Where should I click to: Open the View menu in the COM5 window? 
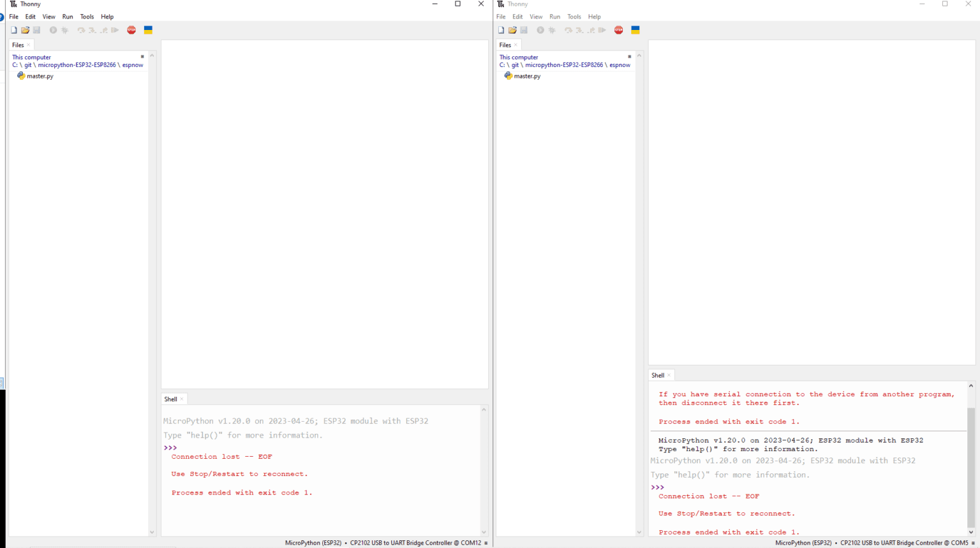[x=536, y=17]
